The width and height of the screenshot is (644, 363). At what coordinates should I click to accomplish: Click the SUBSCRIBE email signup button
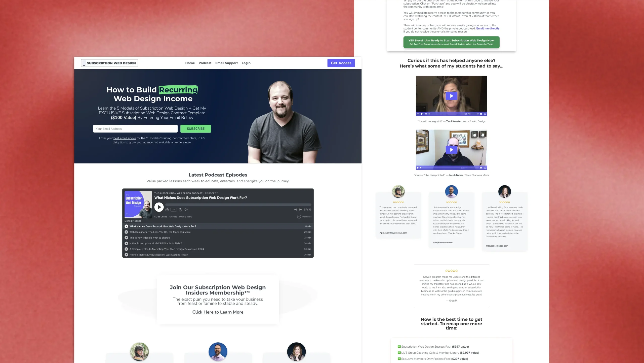(195, 128)
